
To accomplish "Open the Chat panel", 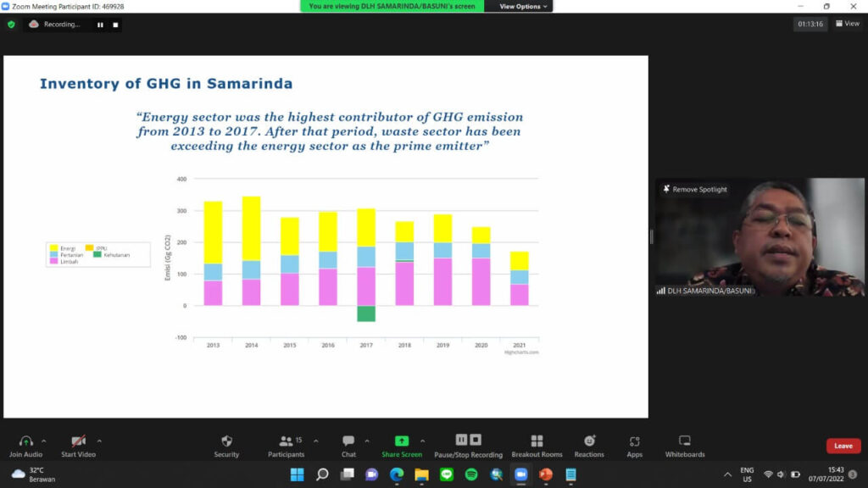I will pos(348,446).
